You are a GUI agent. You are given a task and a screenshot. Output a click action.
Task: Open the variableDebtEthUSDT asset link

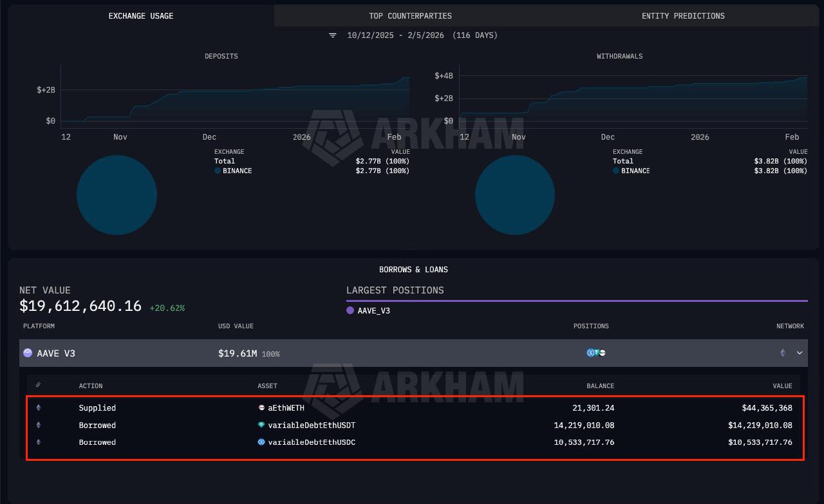tap(312, 425)
